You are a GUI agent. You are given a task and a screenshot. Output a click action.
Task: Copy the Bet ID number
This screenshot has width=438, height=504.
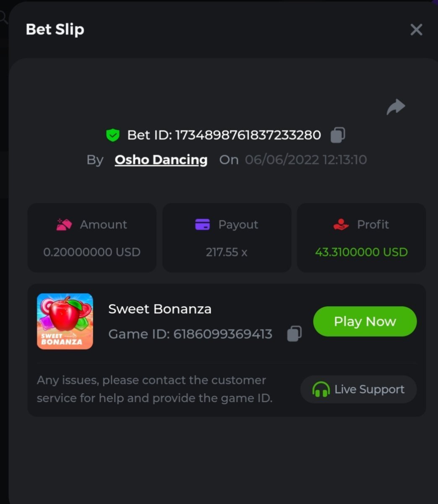(x=338, y=135)
